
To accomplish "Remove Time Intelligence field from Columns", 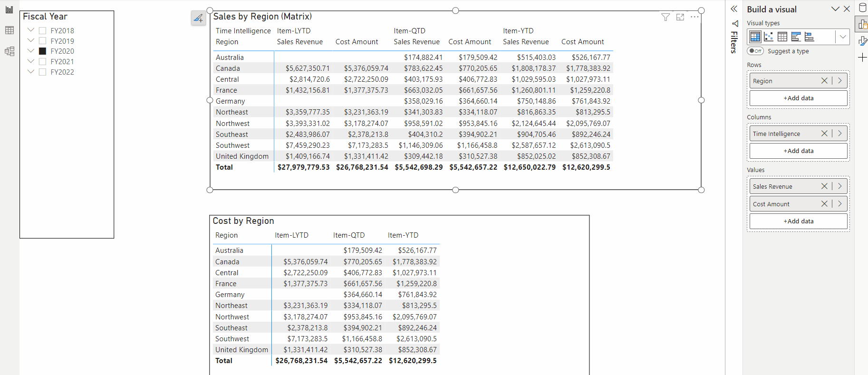I will point(824,134).
